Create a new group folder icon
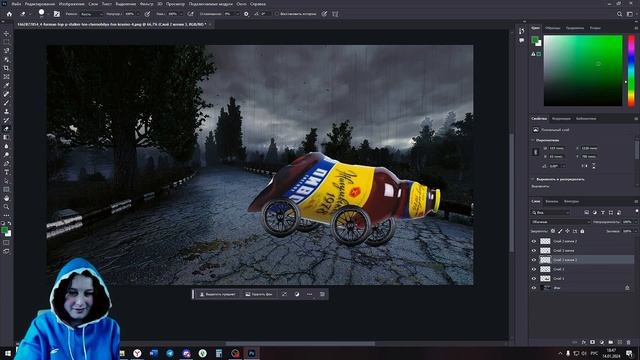640x360 pixels. 611,342
